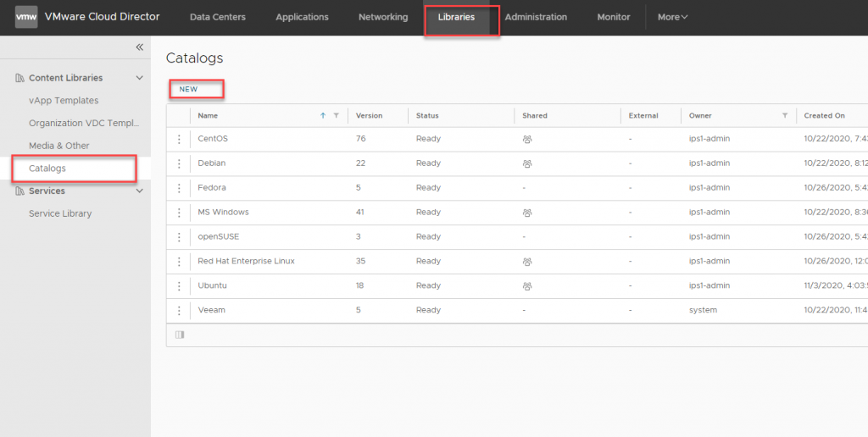Open the column chooser icon below table

click(180, 335)
